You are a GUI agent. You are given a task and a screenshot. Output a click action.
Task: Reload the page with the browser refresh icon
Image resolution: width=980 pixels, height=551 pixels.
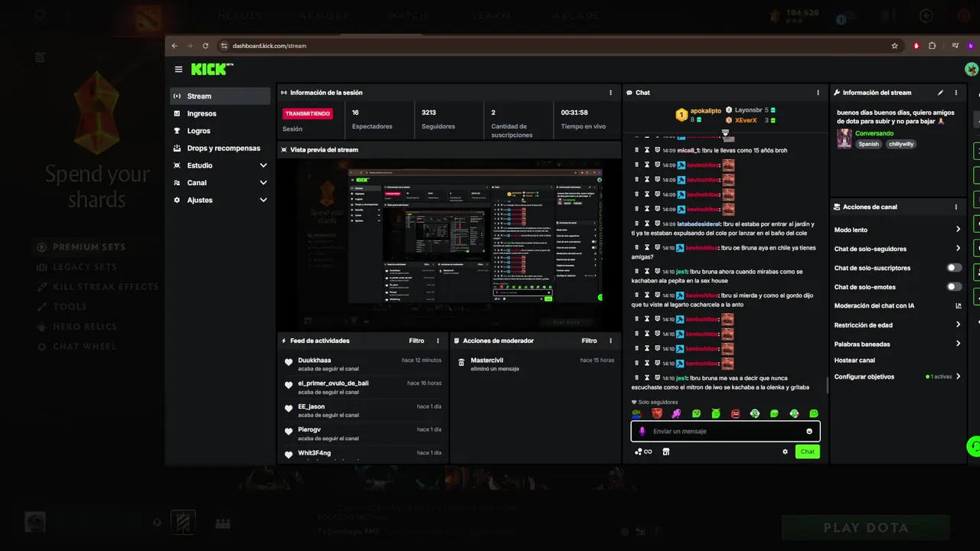[205, 46]
